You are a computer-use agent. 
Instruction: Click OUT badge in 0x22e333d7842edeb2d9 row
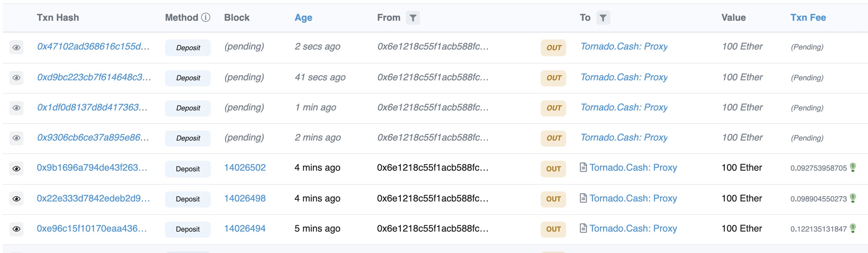click(553, 199)
